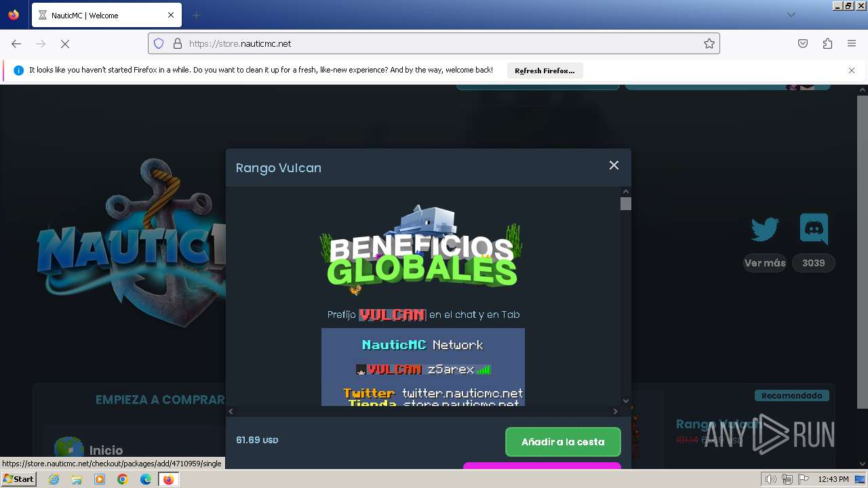Click the Action Center flag icon
This screenshot has width=868, height=488.
click(x=802, y=479)
